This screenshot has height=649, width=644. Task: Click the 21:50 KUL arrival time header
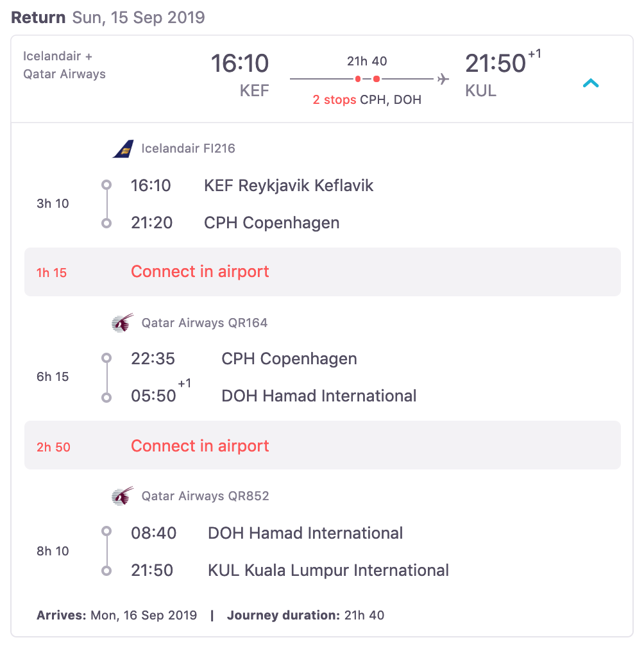point(495,64)
